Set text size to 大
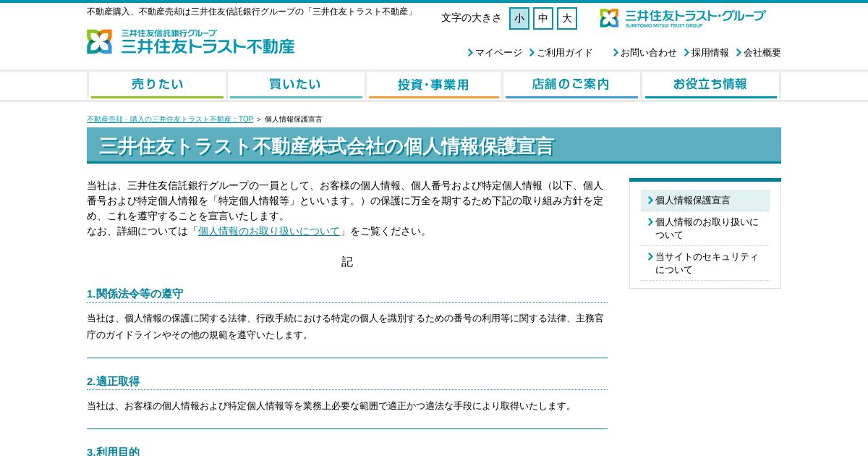The height and width of the screenshot is (456, 868). 567,18
